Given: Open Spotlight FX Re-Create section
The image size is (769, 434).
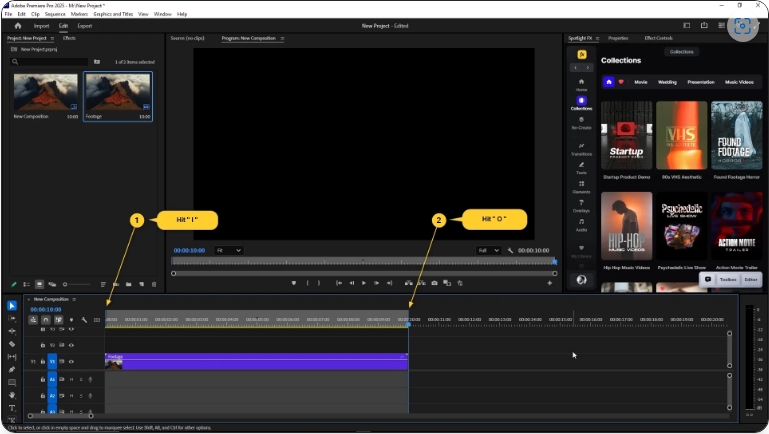Looking at the screenshot, I should tap(581, 123).
